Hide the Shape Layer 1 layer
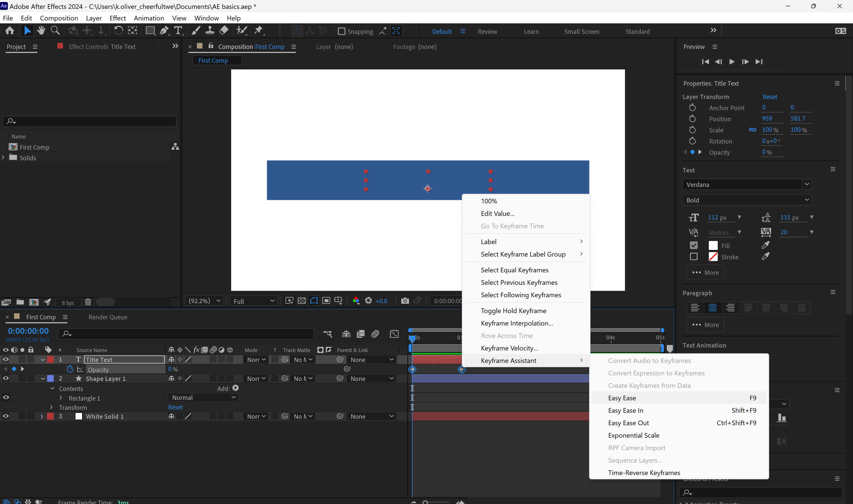Image resolution: width=853 pixels, height=504 pixels. [6, 378]
